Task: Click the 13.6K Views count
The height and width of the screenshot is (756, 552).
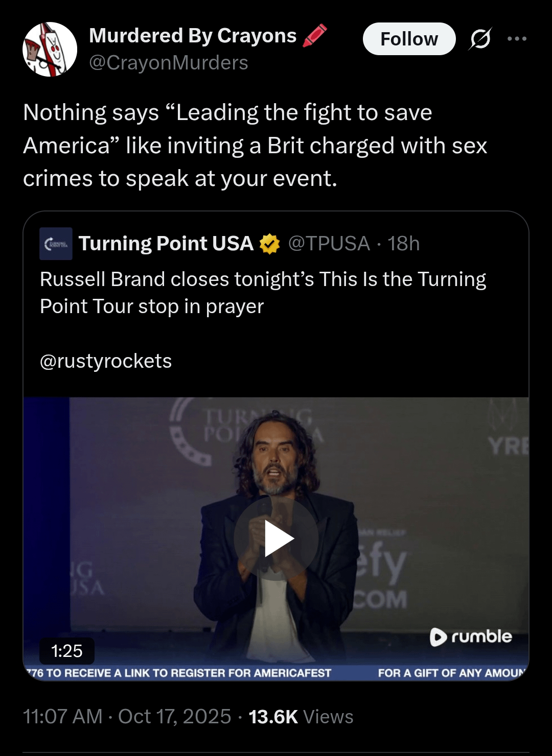Action: pyautogui.click(x=301, y=716)
